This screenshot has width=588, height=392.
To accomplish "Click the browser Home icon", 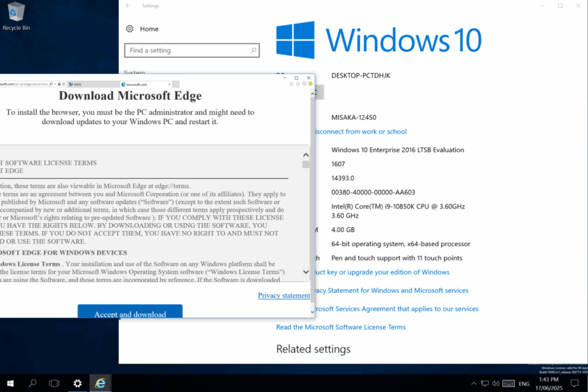I will click(291, 84).
